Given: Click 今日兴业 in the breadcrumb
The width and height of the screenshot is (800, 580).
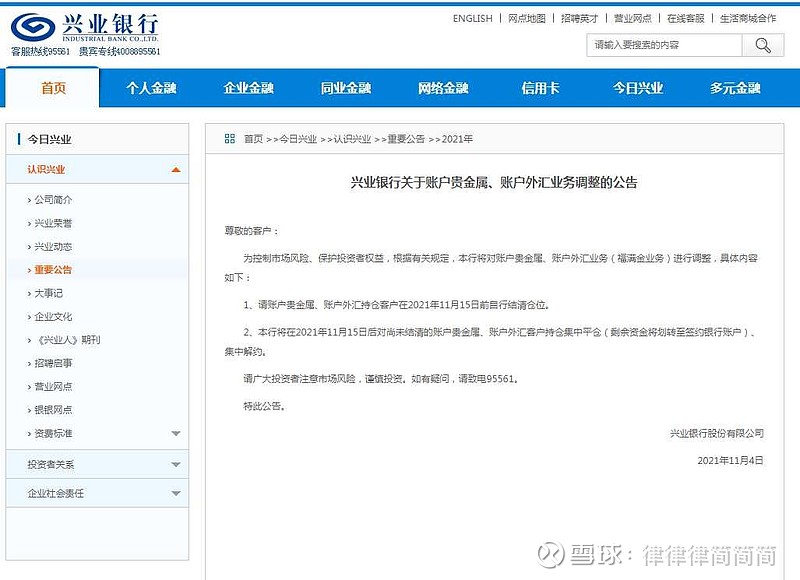Looking at the screenshot, I should click(x=298, y=139).
